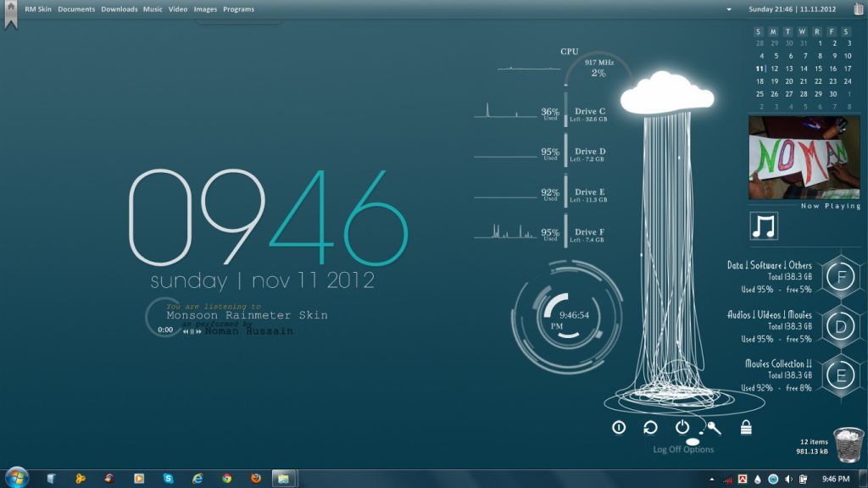Open the Recycle Bin icon

[849, 445]
